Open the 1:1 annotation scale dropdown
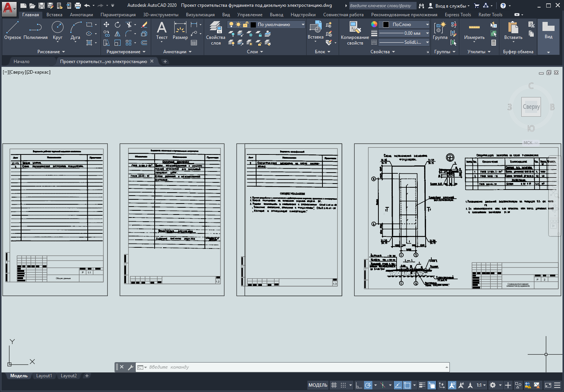The width and height of the screenshot is (564, 392). tap(481, 385)
